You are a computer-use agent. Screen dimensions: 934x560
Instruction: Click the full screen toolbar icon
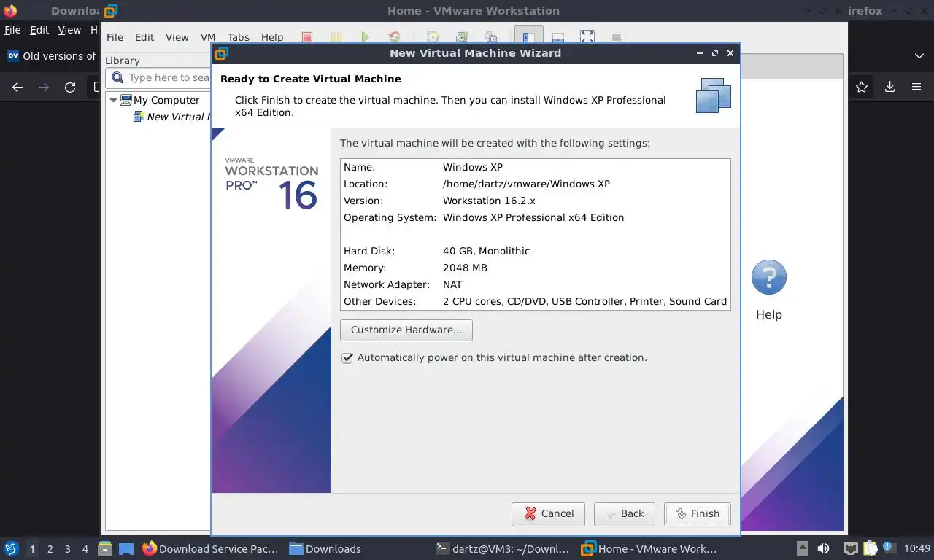pyautogui.click(x=587, y=37)
